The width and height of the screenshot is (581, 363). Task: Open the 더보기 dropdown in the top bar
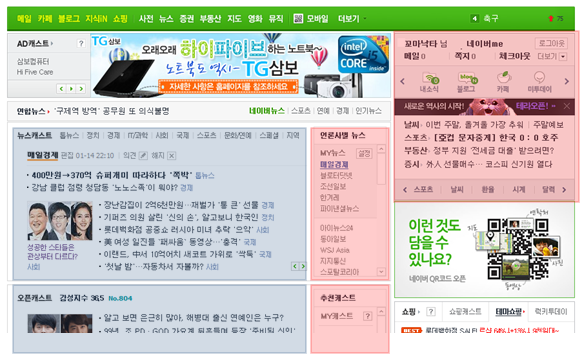pyautogui.click(x=352, y=19)
